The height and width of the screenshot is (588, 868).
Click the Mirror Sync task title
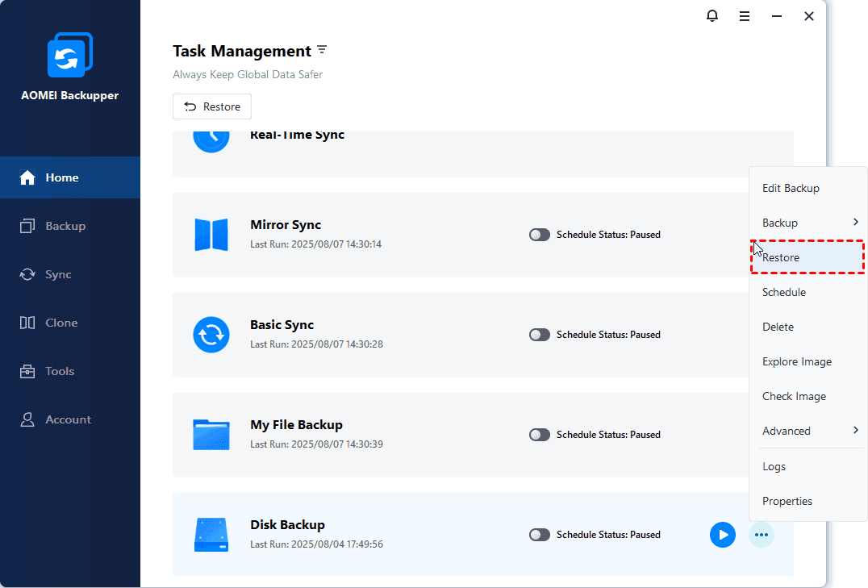point(286,225)
